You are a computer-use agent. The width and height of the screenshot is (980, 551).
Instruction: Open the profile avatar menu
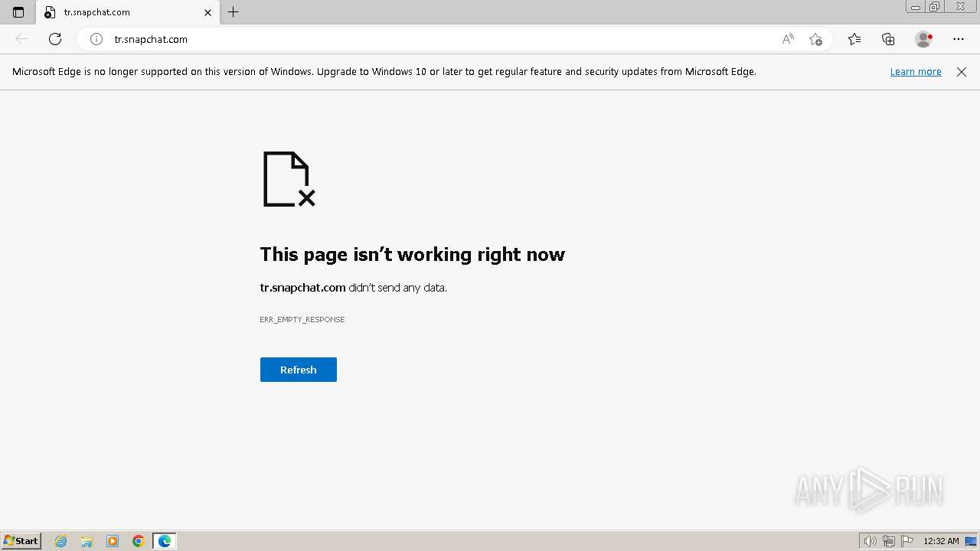(x=923, y=39)
